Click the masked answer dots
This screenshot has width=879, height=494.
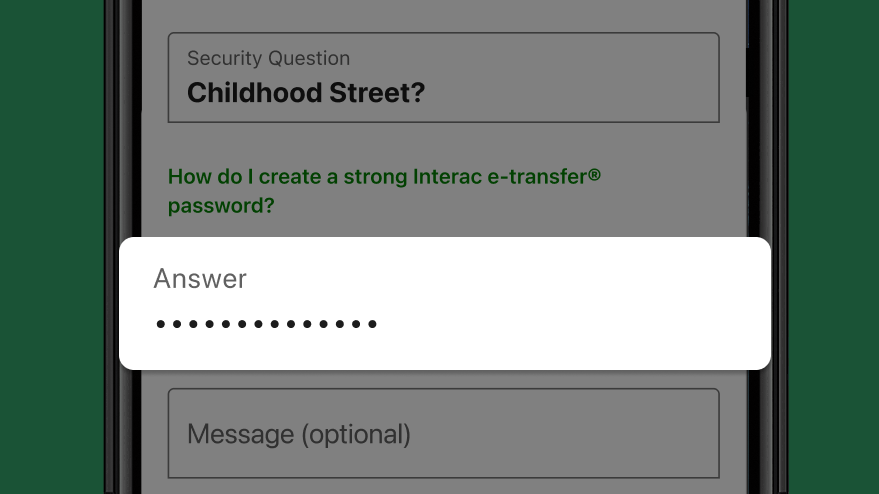pyautogui.click(x=266, y=324)
